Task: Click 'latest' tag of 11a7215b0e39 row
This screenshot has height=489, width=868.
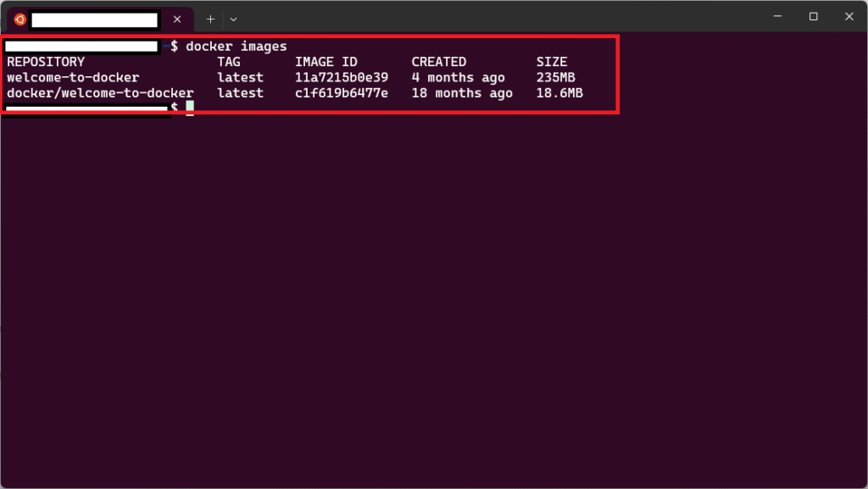Action: point(240,77)
